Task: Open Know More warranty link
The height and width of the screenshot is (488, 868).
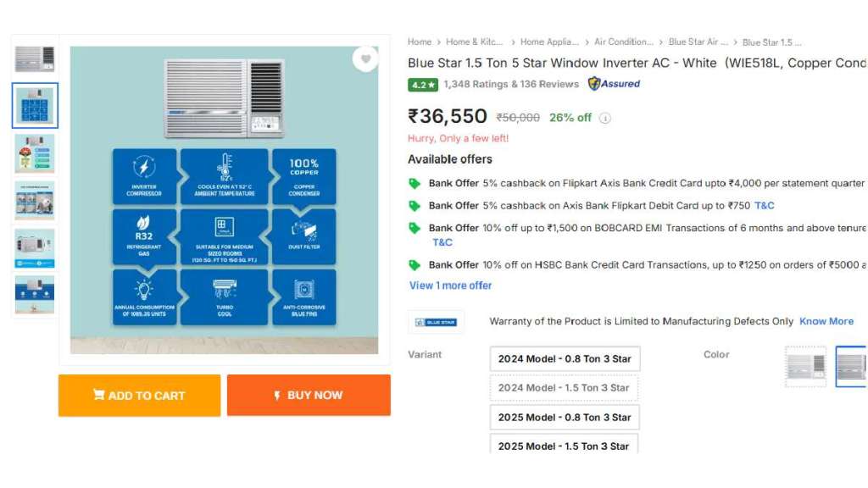Action: 826,321
